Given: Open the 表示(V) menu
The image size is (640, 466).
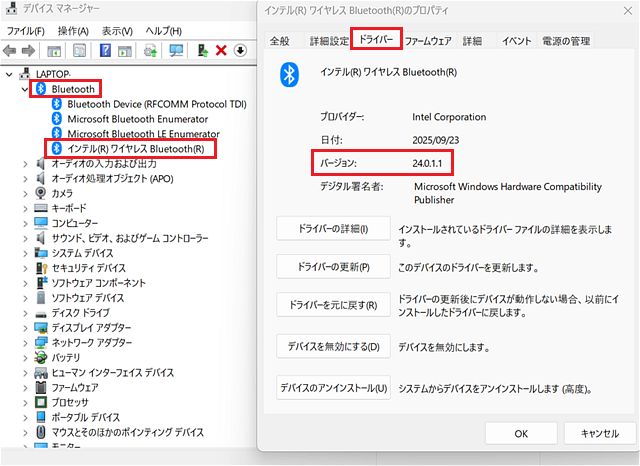Looking at the screenshot, I should click(x=117, y=31).
